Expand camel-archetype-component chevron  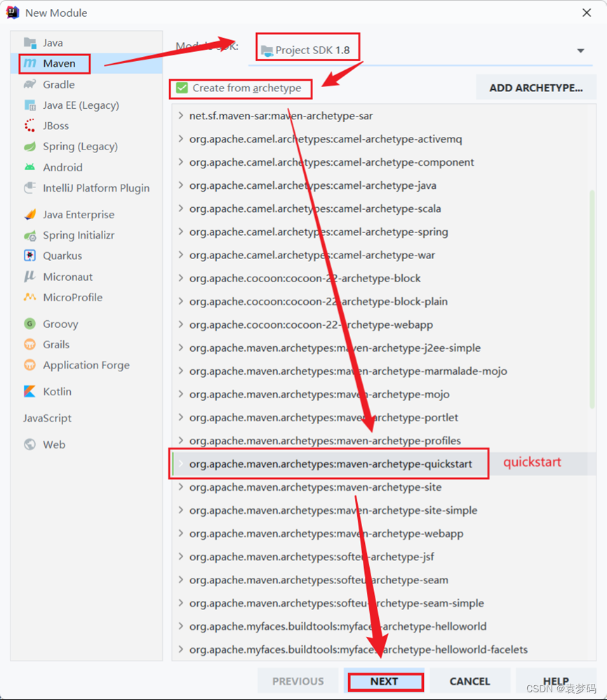click(x=181, y=162)
